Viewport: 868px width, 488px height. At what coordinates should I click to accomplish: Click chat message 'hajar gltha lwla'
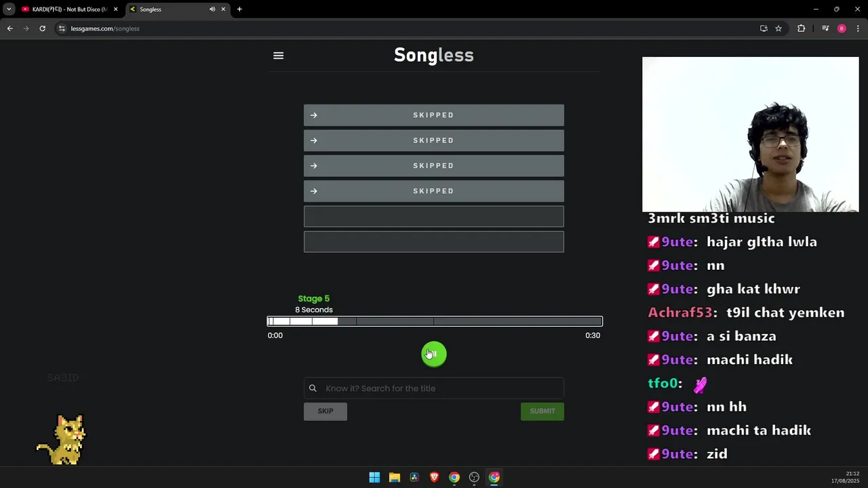tap(762, 242)
